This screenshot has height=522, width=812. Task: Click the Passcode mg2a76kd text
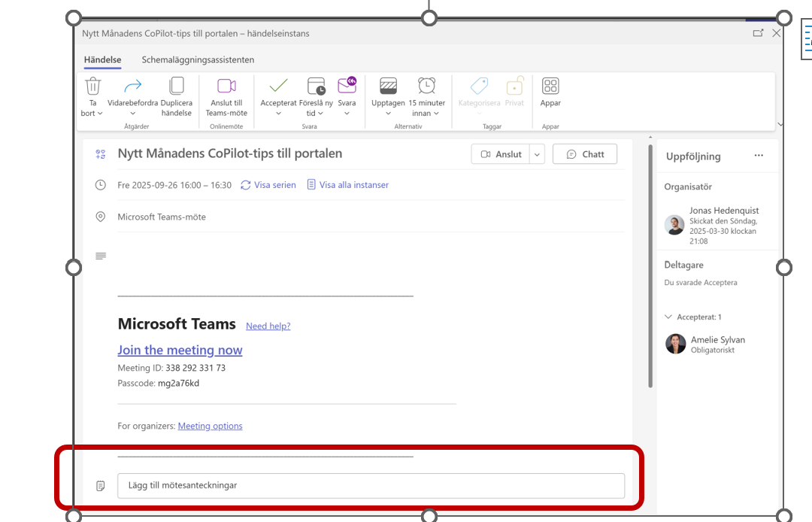click(x=159, y=383)
